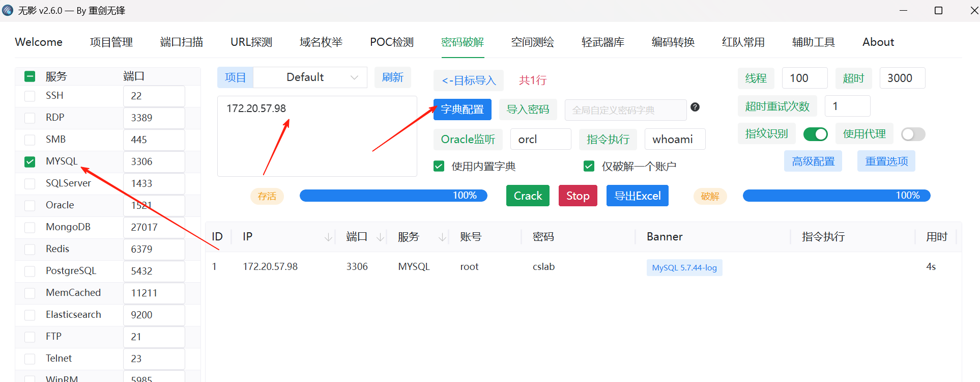Click the red Stop button
The height and width of the screenshot is (382, 980).
pyautogui.click(x=578, y=196)
